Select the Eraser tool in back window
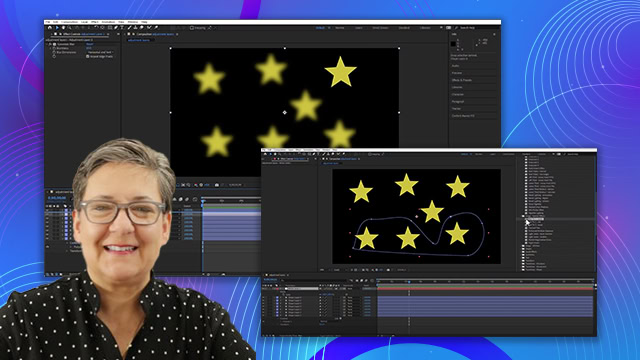Screen dimensions: 640x360 pyautogui.click(x=142, y=28)
